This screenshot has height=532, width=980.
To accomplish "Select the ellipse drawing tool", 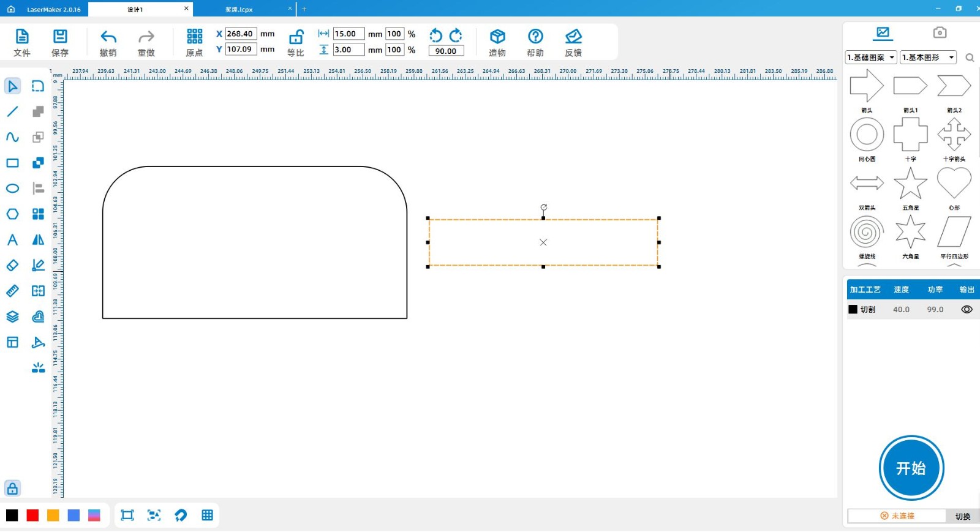I will point(12,189).
